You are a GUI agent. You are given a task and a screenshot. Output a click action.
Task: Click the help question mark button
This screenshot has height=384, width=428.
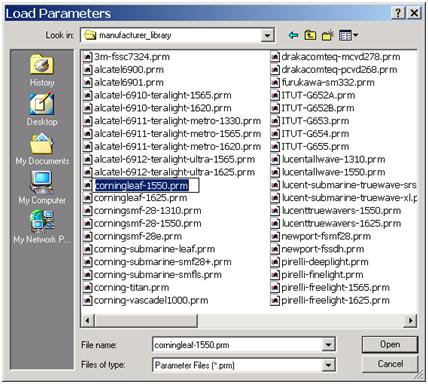tap(398, 13)
